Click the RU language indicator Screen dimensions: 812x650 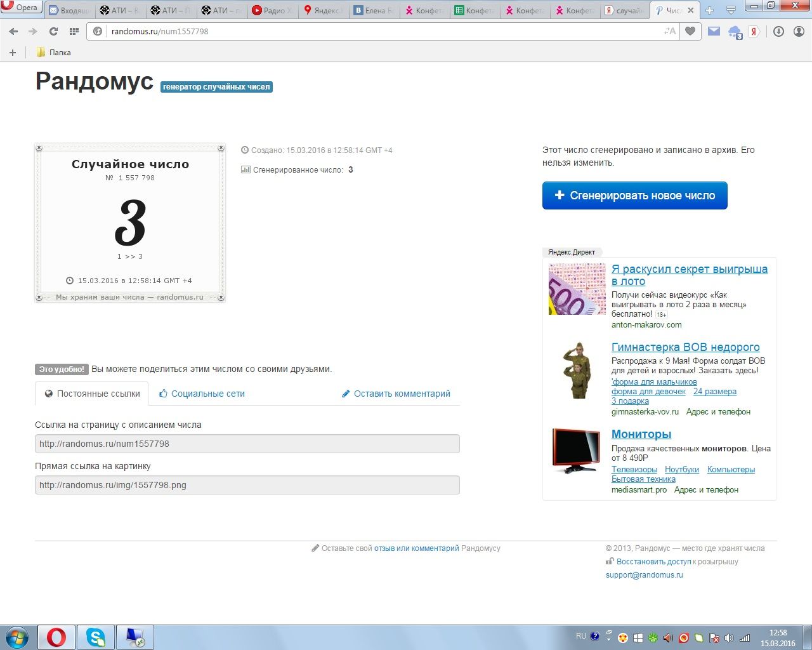[x=581, y=636]
